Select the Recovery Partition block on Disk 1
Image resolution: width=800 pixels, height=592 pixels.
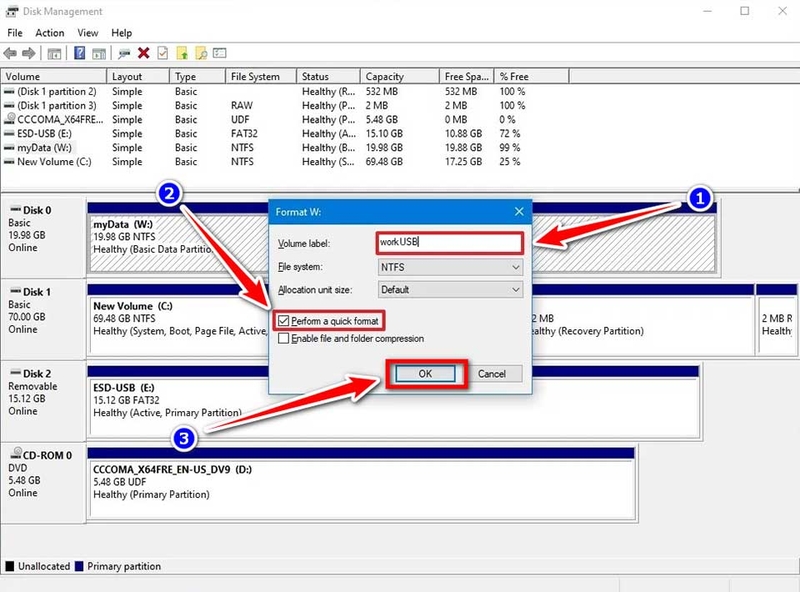642,319
